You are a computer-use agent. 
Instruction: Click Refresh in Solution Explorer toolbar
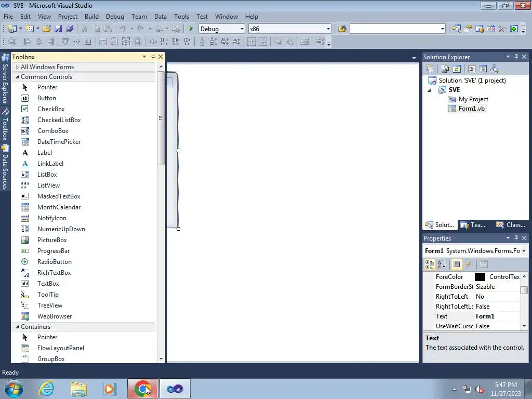[x=457, y=69]
